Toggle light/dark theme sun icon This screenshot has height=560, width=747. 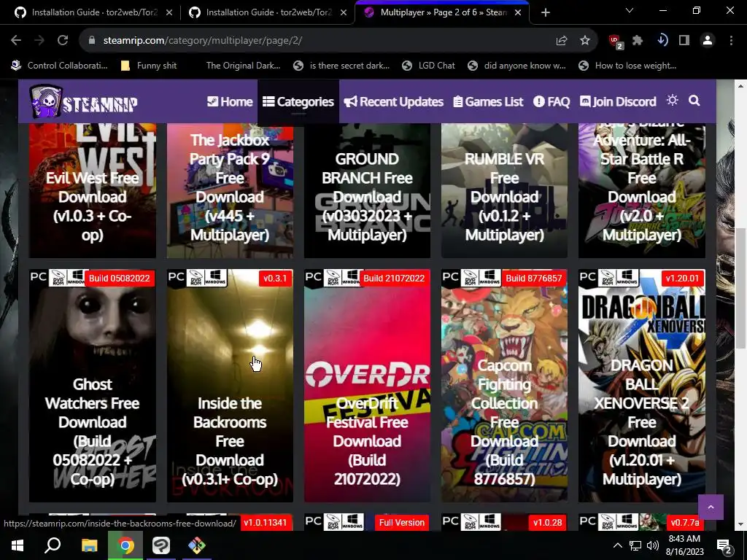672,101
